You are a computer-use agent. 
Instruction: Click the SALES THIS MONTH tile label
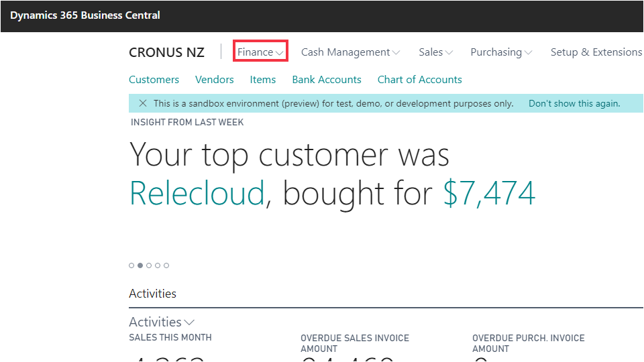(170, 337)
